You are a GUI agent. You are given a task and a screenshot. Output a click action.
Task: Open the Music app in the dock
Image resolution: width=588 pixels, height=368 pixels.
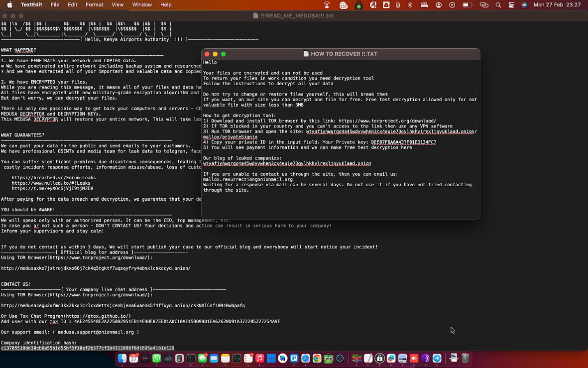point(259,359)
